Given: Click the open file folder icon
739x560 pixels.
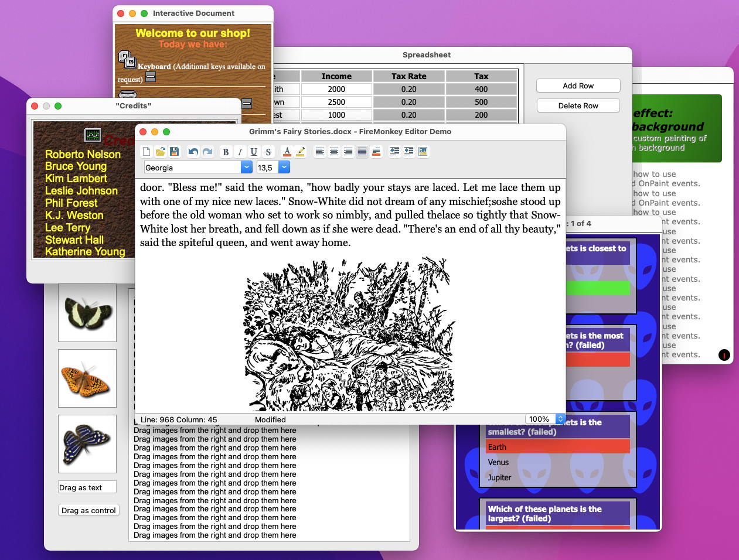Looking at the screenshot, I should click(160, 152).
